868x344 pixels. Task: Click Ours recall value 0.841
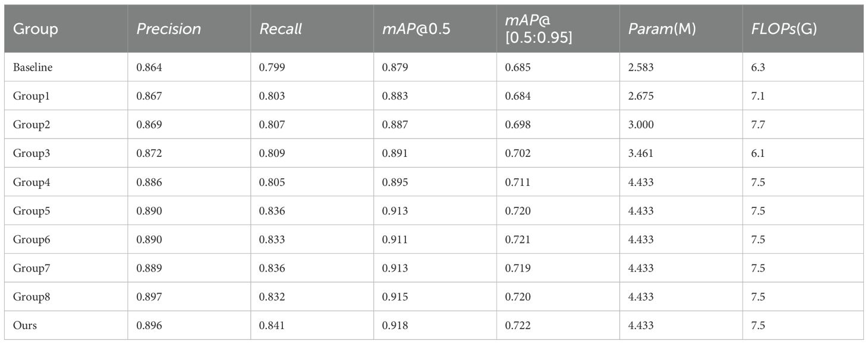(272, 326)
